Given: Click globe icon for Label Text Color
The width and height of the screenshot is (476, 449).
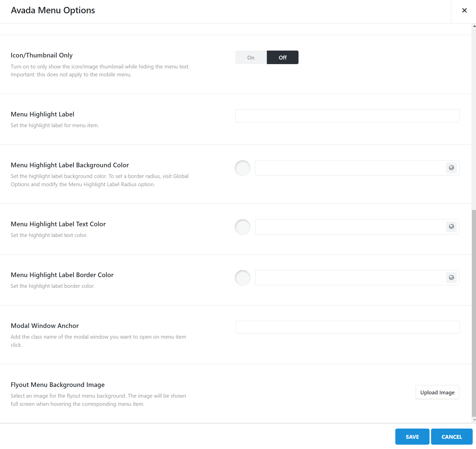Looking at the screenshot, I should point(451,227).
